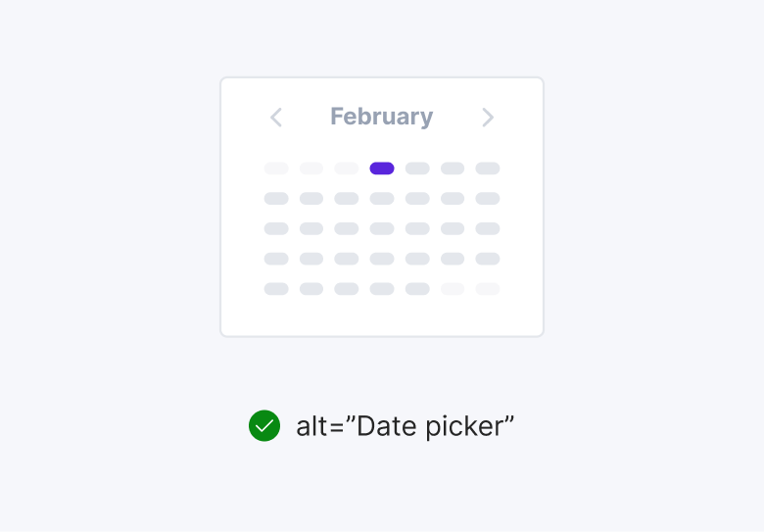Select the pill right after the purple one
764x532 pixels.
[417, 169]
